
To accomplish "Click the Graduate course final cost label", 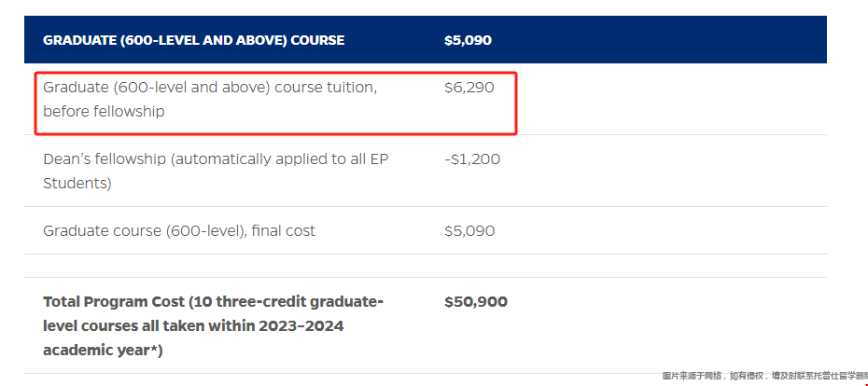I will click(x=179, y=230).
